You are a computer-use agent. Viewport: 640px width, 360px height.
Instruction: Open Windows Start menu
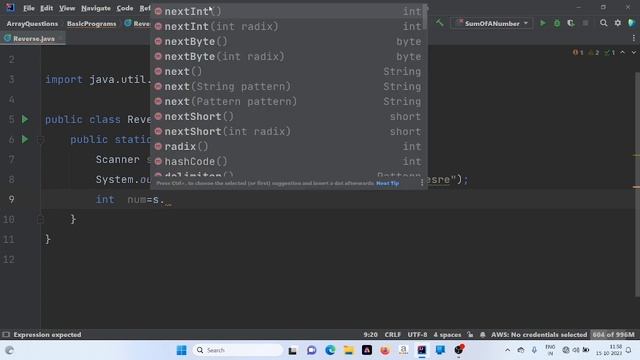(x=182, y=350)
